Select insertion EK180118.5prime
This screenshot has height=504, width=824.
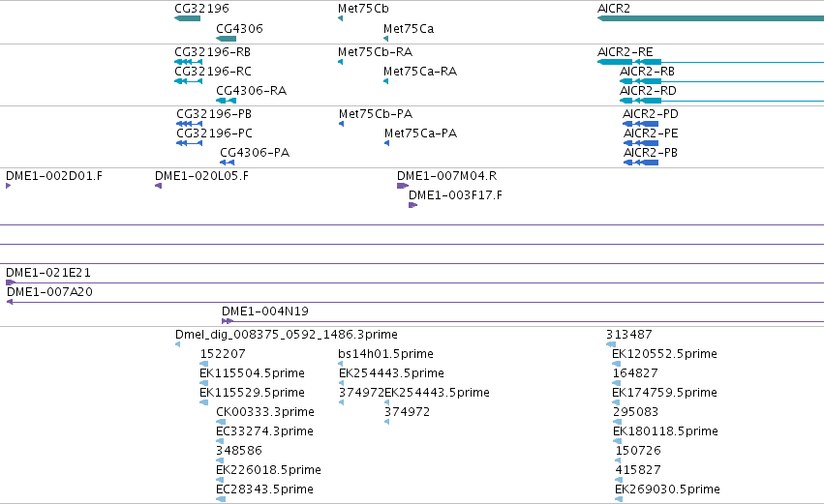(x=665, y=431)
